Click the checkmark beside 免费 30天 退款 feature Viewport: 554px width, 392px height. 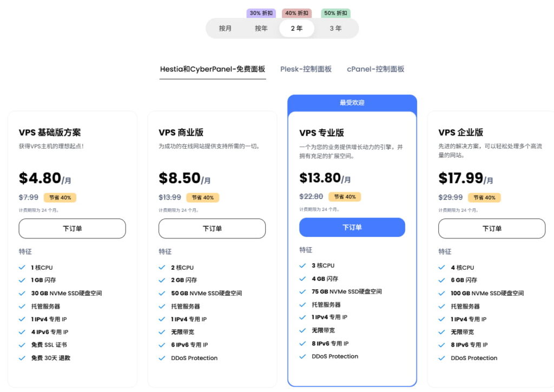22,358
